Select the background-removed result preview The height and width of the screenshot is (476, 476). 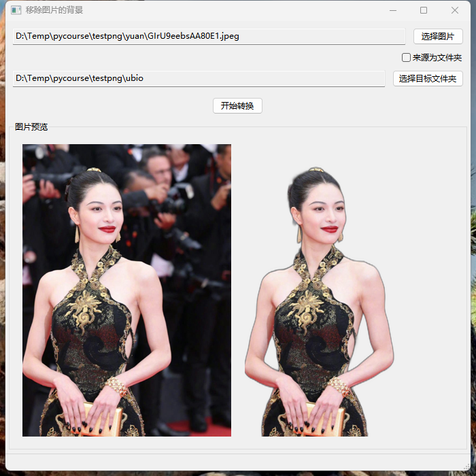click(x=319, y=302)
